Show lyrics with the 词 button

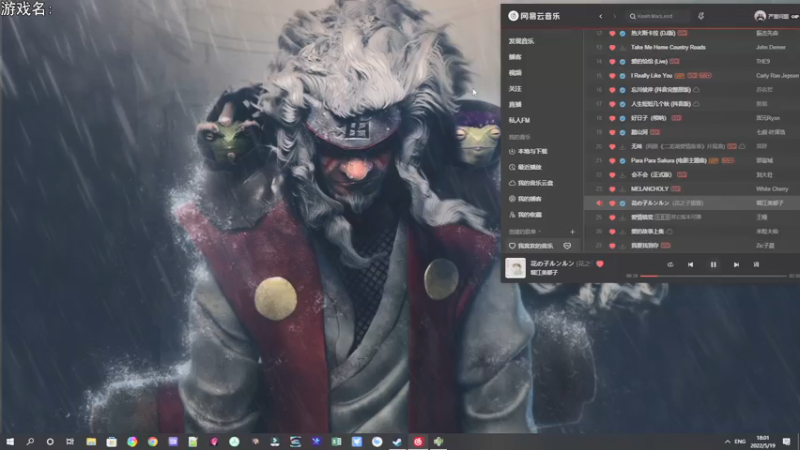point(756,264)
